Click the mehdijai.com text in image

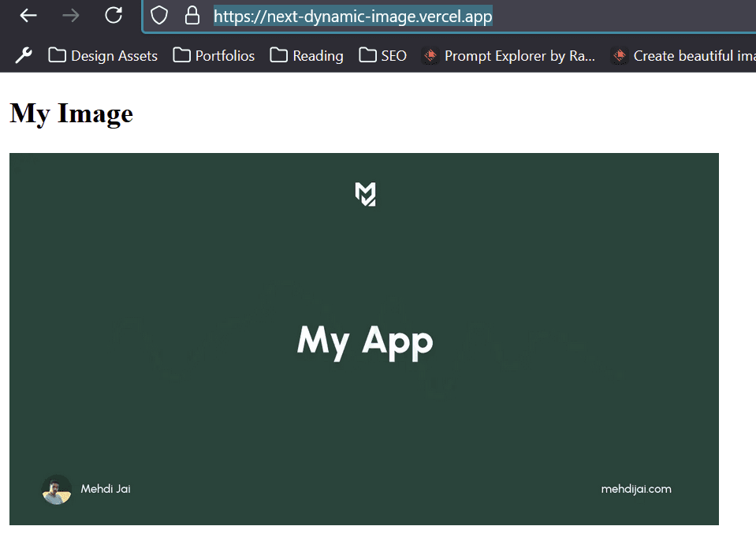(x=636, y=489)
